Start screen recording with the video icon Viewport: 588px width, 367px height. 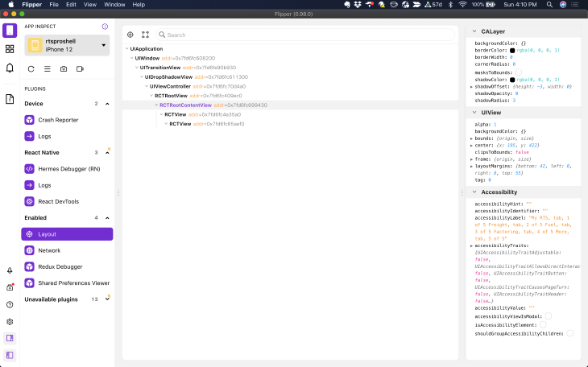coord(80,69)
